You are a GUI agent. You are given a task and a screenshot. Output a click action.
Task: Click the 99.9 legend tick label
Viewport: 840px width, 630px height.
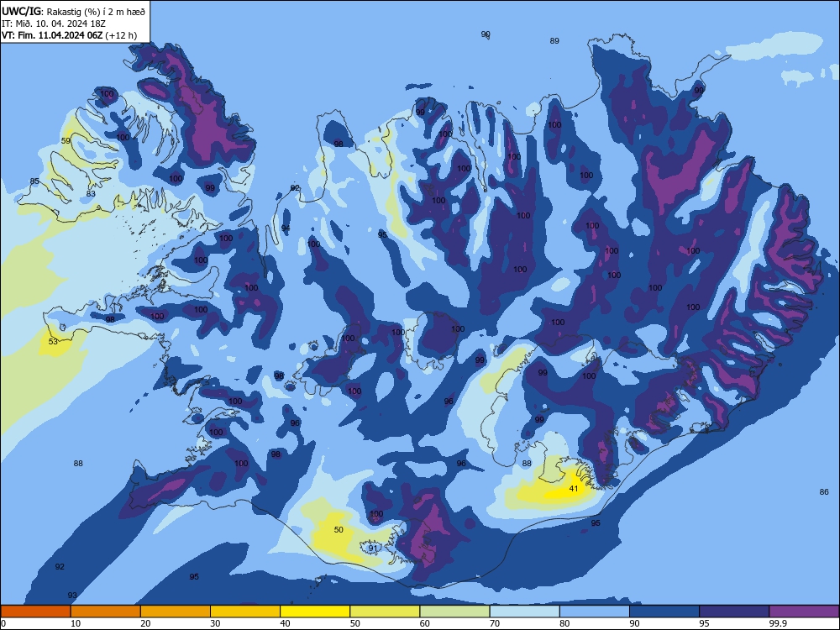[777, 623]
